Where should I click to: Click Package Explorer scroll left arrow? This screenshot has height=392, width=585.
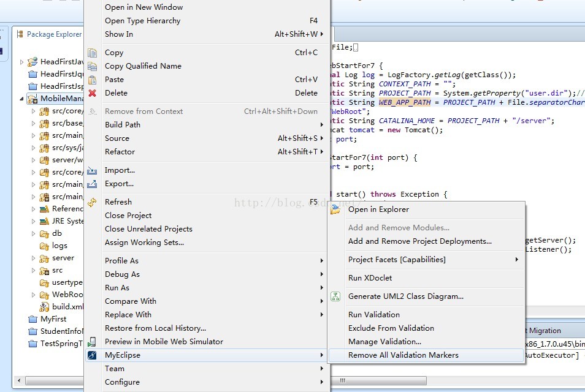coord(19,381)
